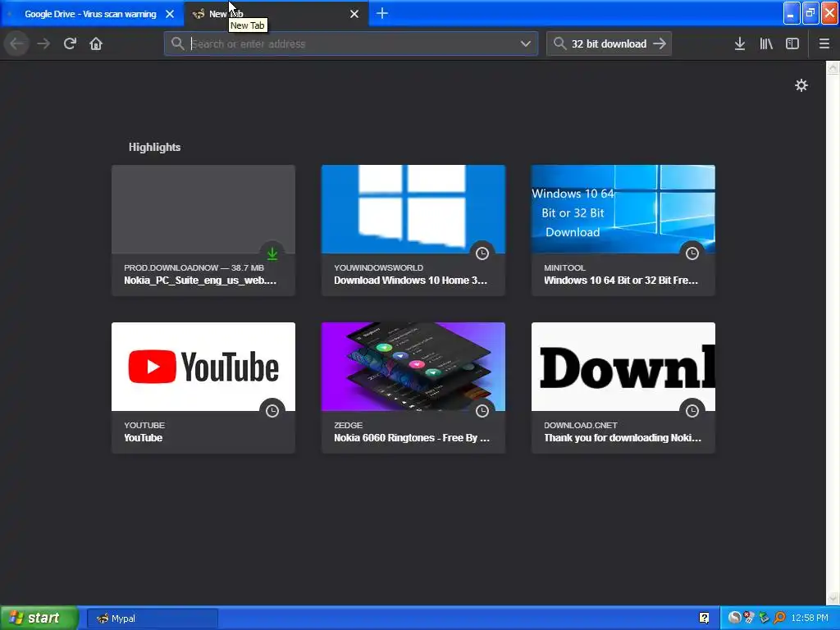Click the Windows logo Youwindowsworld thumbnail

pos(413,209)
